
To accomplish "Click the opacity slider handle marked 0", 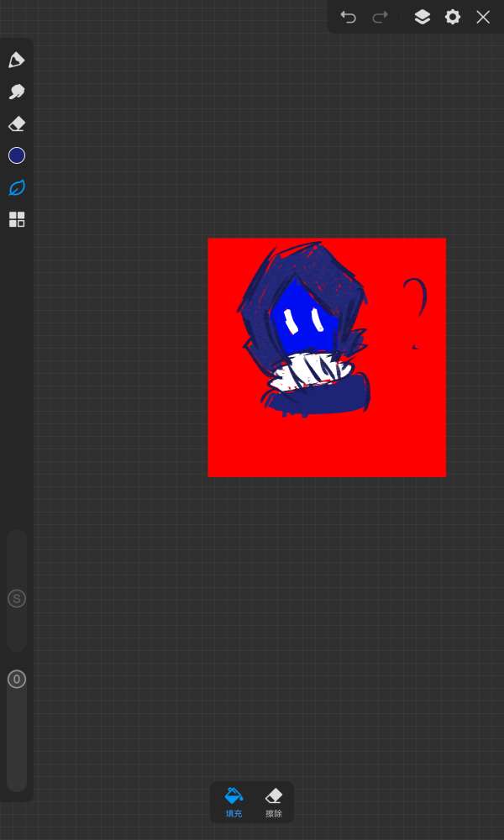I will [x=17, y=680].
